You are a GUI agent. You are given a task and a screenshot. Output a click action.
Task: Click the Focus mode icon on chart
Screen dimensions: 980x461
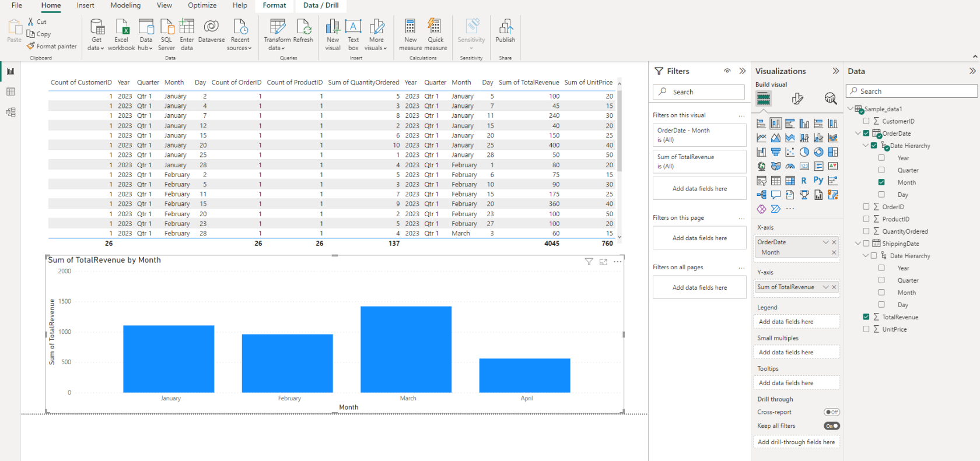pyautogui.click(x=603, y=262)
